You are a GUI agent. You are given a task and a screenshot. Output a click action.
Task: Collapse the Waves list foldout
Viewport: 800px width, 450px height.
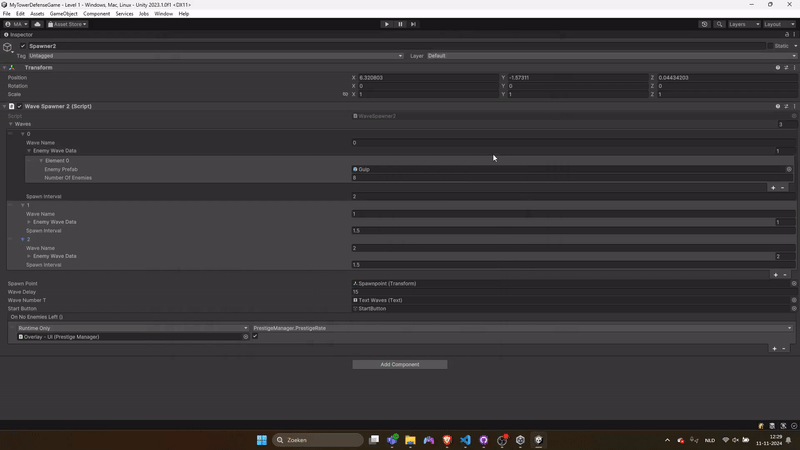(x=11, y=124)
